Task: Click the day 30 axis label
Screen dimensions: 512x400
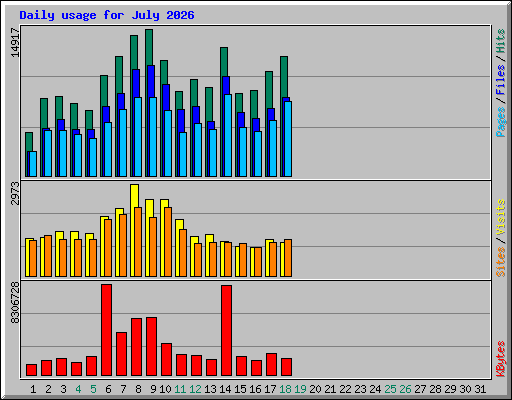Action: point(465,389)
